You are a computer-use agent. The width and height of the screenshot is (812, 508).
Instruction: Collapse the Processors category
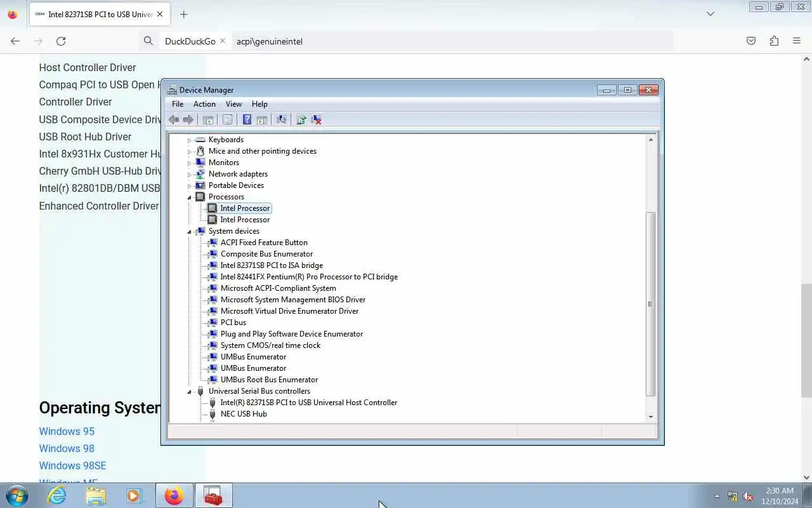coord(189,197)
